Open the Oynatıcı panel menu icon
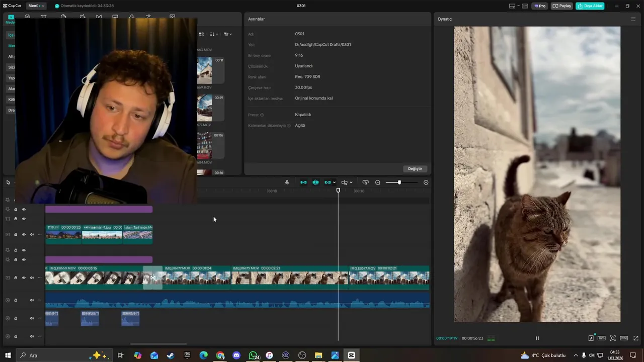Image resolution: width=644 pixels, height=362 pixels. tap(633, 19)
